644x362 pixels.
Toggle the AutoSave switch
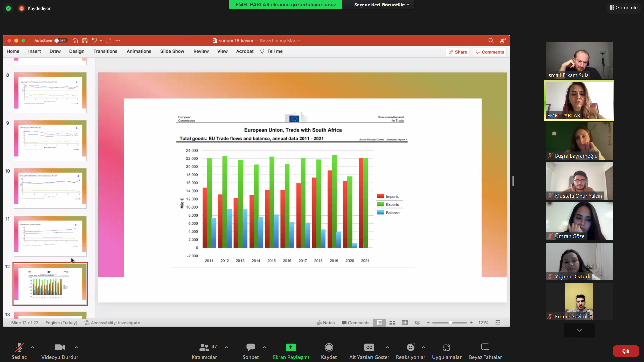coord(61,41)
